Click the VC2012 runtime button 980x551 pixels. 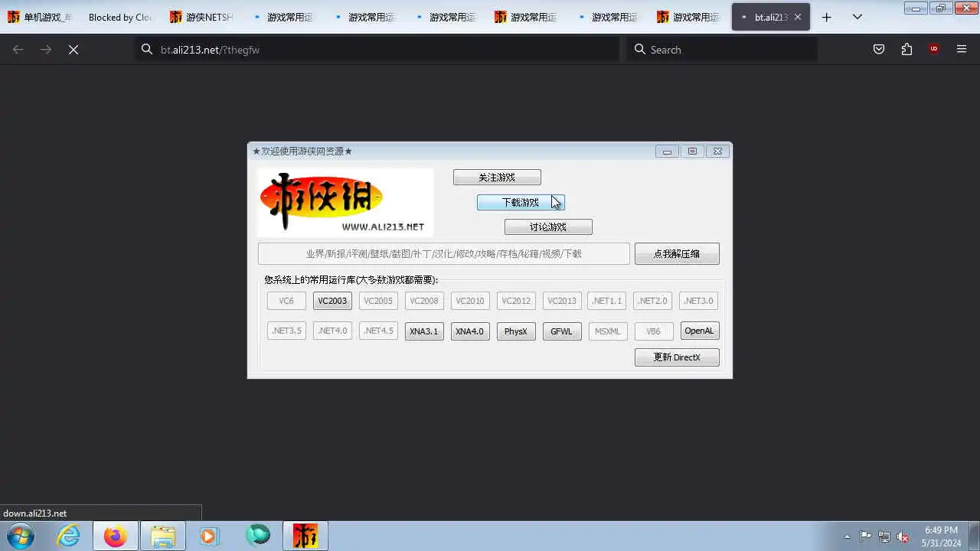516,301
